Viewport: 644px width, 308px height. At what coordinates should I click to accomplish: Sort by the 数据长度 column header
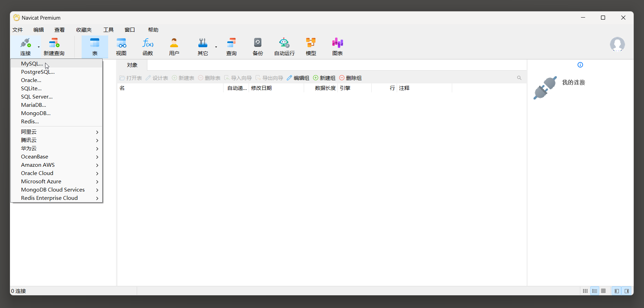click(321, 88)
